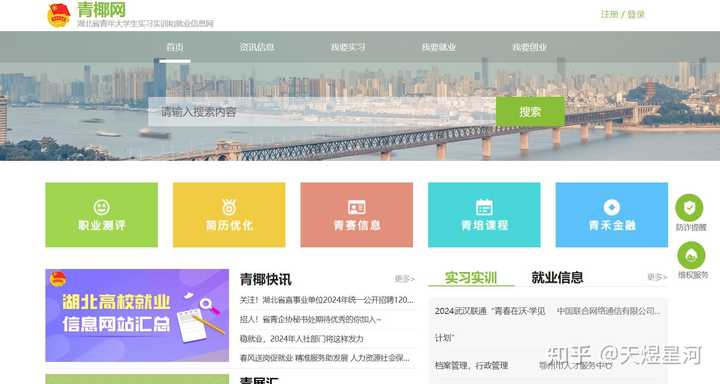Click the 青椰网 logo emblem
The image size is (720, 384).
(x=59, y=15)
